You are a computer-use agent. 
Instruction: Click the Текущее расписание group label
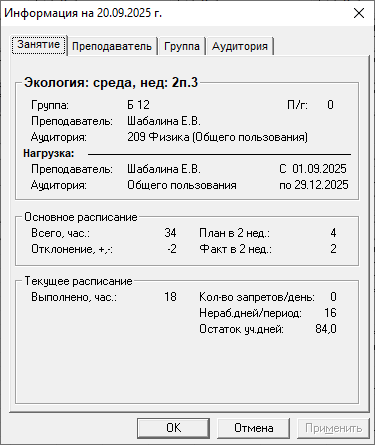[78, 281]
